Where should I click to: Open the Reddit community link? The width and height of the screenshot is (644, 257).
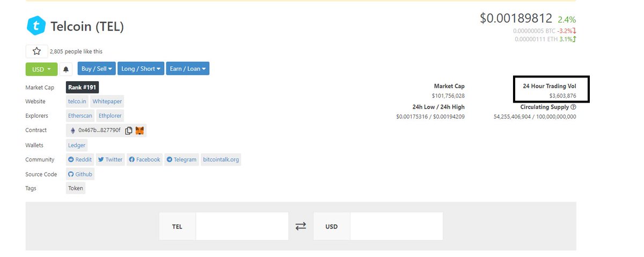tap(80, 159)
